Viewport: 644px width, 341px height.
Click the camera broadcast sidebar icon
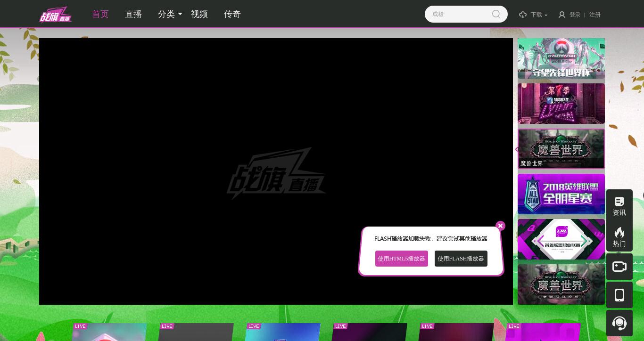(x=619, y=267)
